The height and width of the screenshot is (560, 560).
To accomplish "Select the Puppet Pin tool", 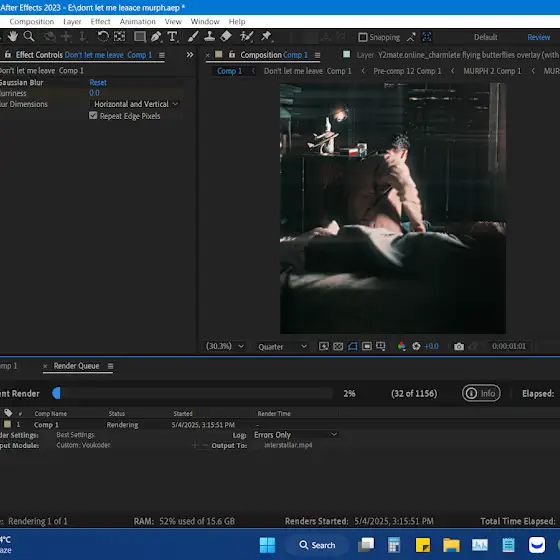I will click(266, 36).
